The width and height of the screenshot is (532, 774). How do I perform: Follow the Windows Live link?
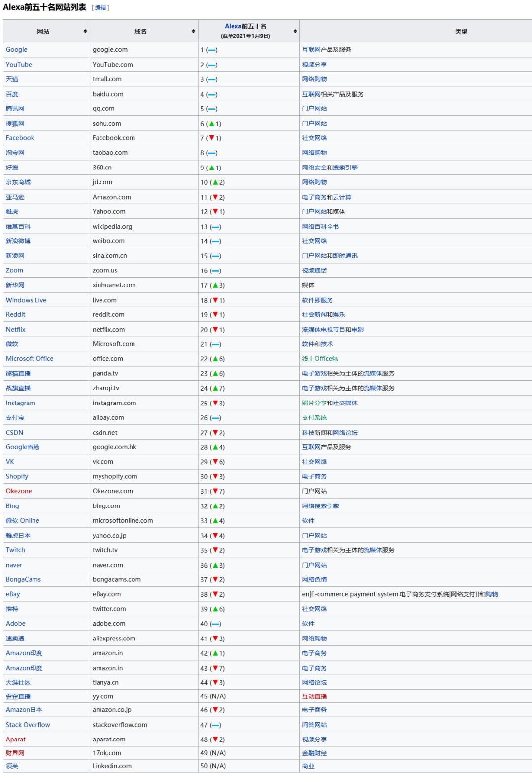tap(26, 300)
